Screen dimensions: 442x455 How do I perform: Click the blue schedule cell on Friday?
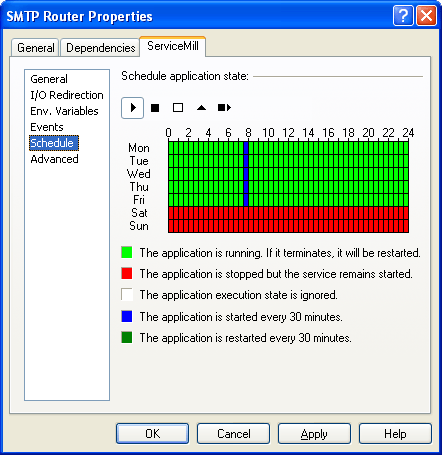(246, 200)
